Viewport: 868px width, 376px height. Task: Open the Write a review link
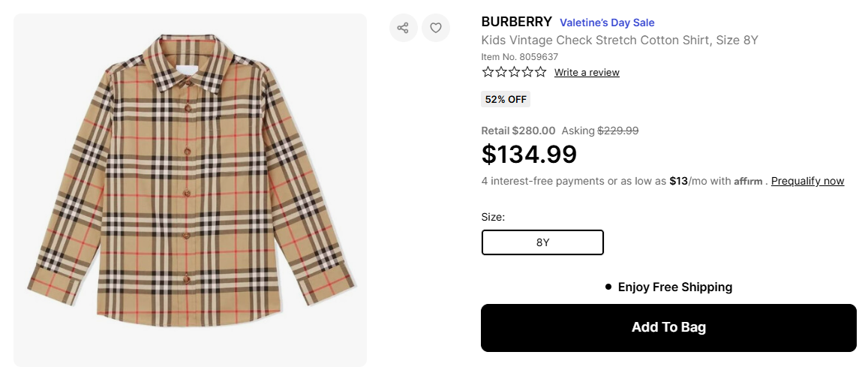(x=587, y=73)
